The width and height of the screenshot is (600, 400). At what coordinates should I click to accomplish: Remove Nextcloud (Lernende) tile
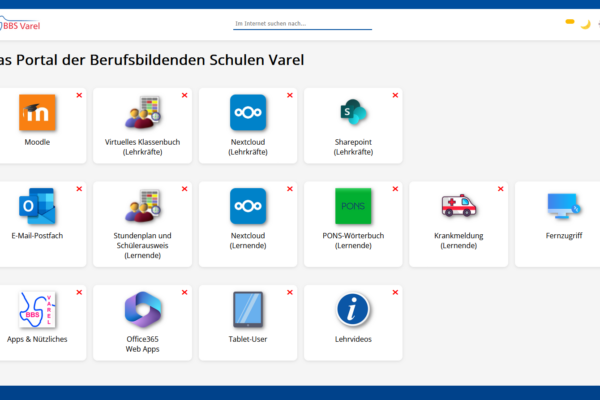(290, 189)
